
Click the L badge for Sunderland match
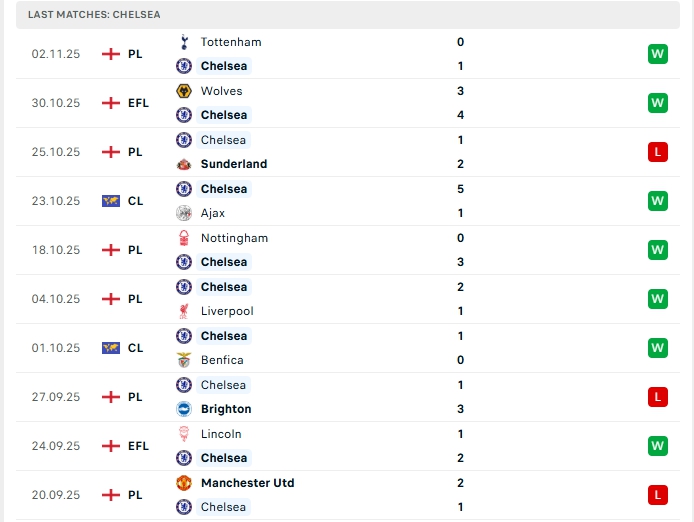[x=658, y=152]
